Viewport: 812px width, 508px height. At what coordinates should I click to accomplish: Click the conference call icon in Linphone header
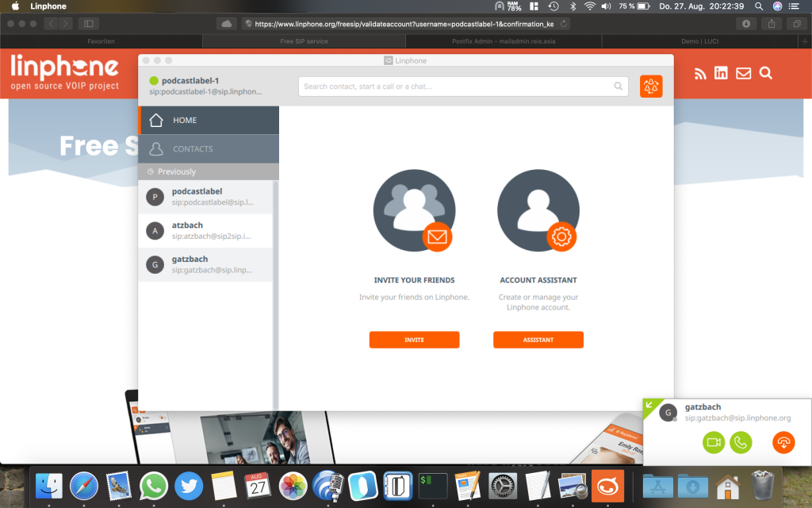pos(651,87)
